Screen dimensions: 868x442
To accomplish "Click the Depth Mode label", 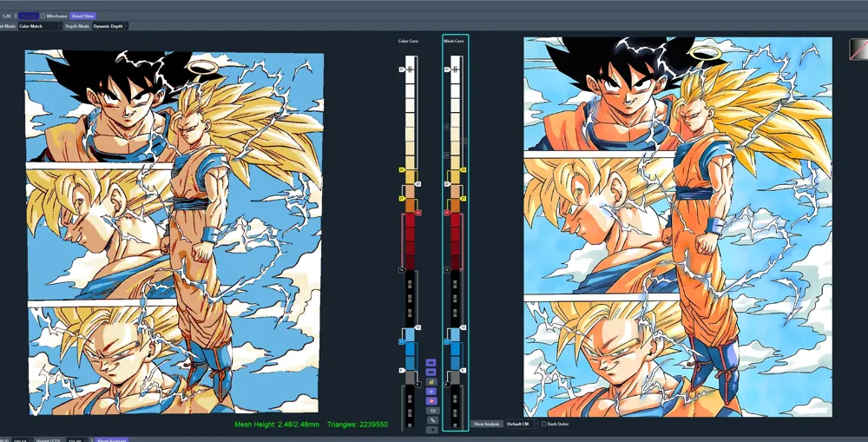I will click(77, 26).
